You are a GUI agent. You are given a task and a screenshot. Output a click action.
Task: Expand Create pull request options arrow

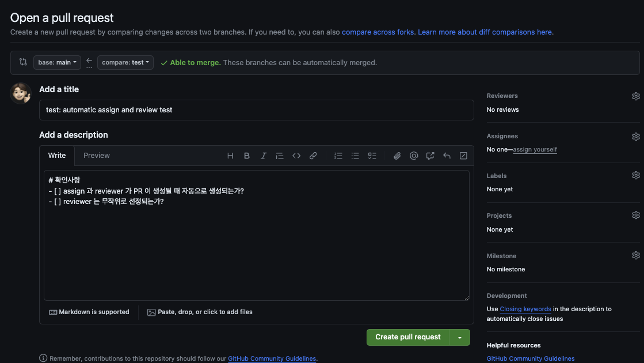click(460, 338)
